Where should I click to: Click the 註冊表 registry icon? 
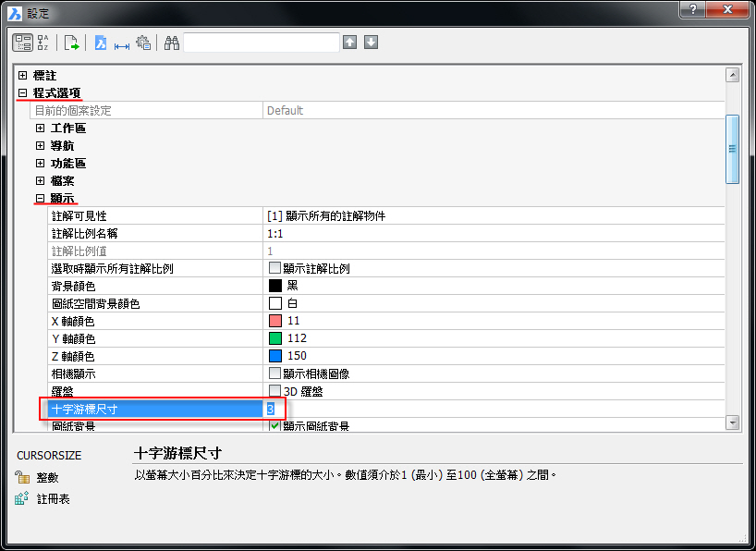[21, 498]
